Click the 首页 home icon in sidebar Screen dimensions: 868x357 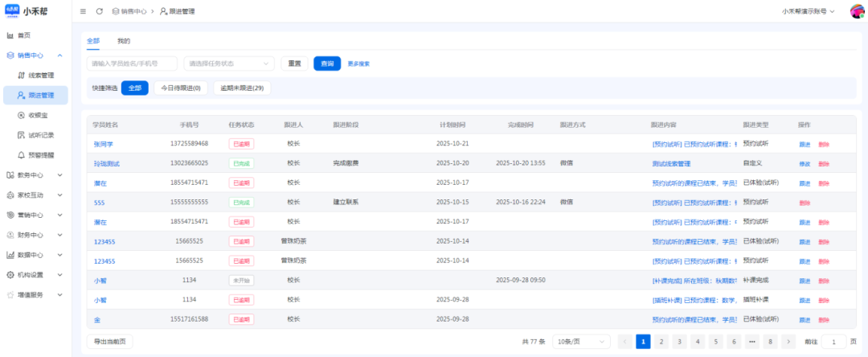(10, 35)
